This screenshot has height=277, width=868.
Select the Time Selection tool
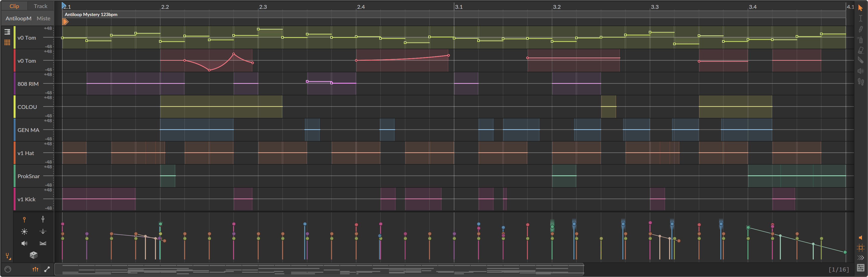click(x=861, y=19)
